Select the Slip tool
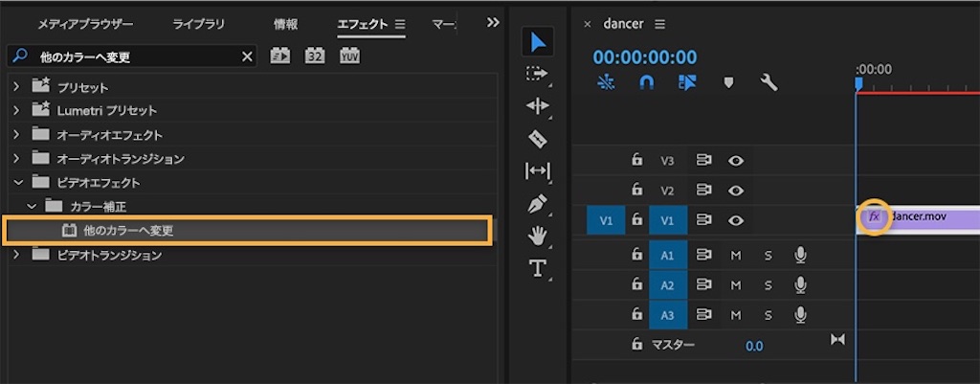 [x=538, y=170]
